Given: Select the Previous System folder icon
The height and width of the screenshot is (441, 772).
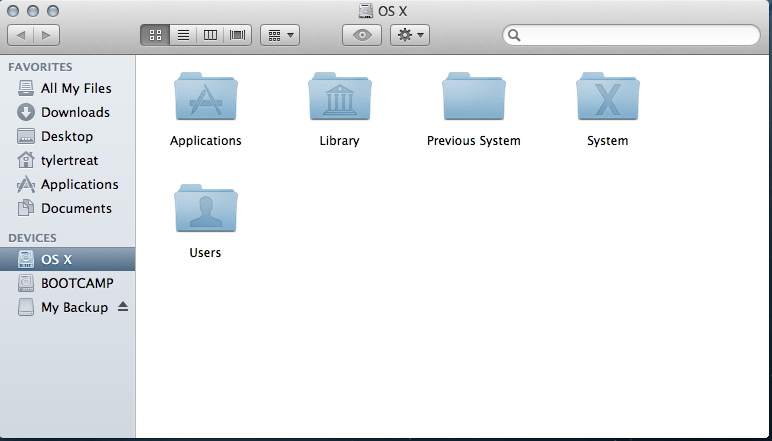Looking at the screenshot, I should 474,96.
